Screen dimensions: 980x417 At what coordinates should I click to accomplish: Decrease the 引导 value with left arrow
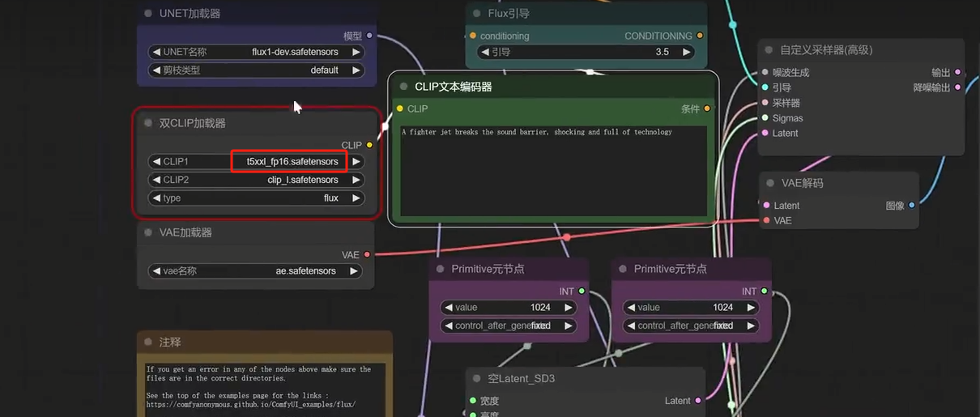point(485,52)
